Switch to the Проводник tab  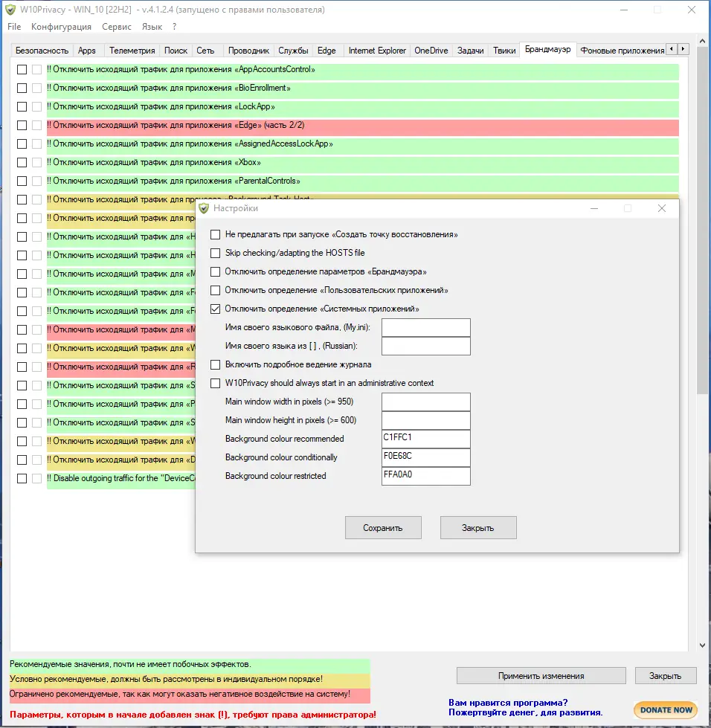click(x=248, y=51)
